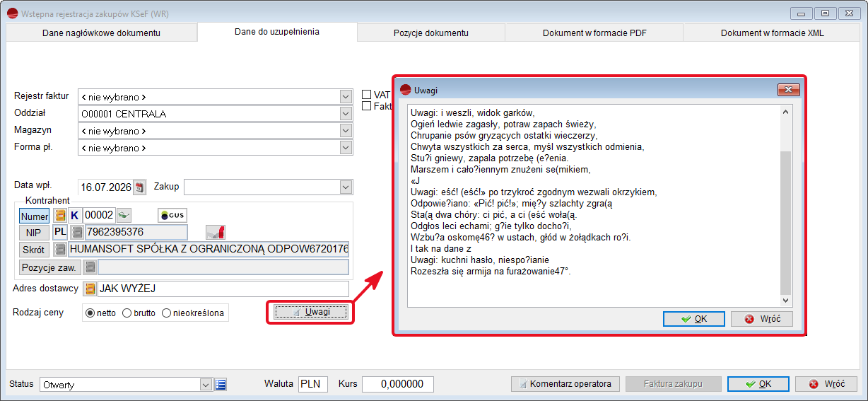Expand the Status dropdown showing Otwarty
The image size is (868, 401).
(206, 384)
